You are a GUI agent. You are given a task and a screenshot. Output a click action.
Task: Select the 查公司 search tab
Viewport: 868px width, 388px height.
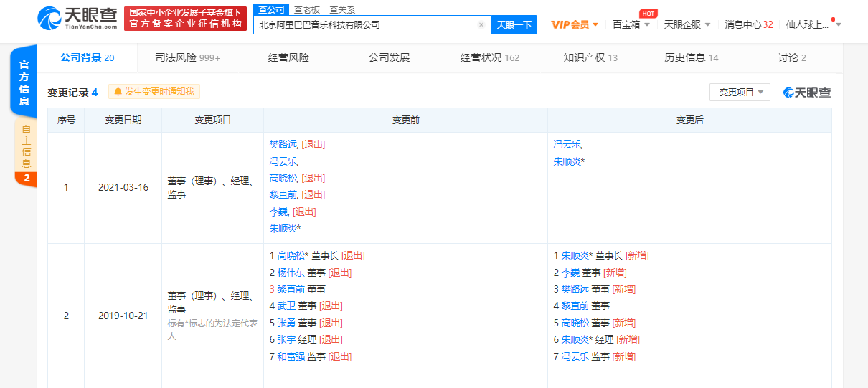coord(271,9)
